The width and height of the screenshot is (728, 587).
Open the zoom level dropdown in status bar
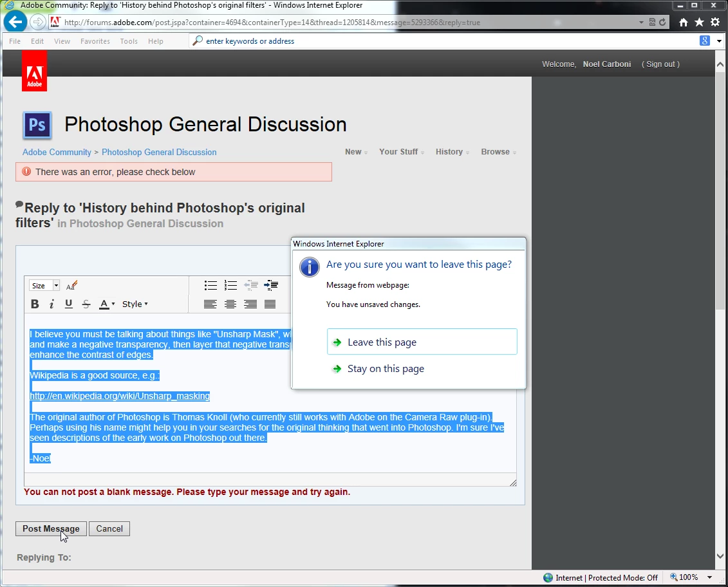(x=709, y=577)
